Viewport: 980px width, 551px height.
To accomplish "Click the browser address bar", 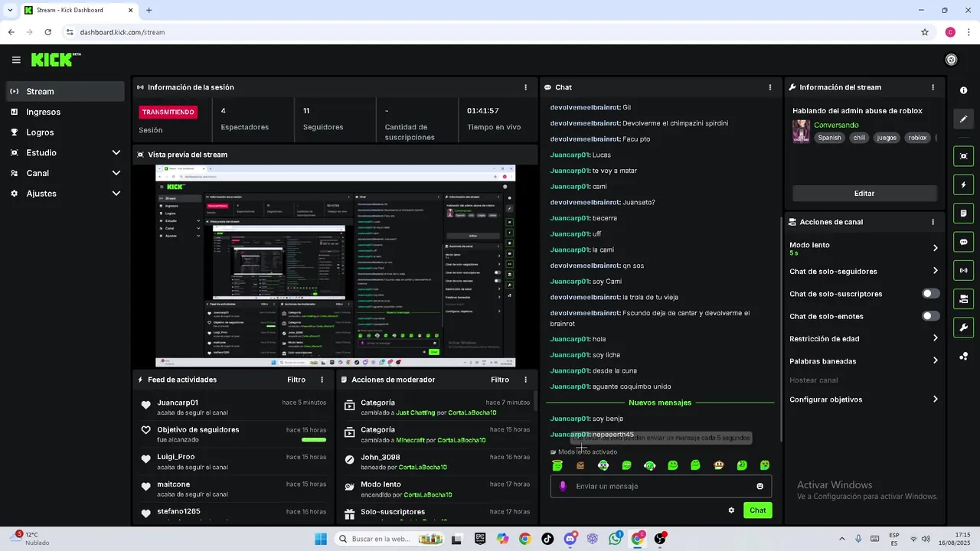I will point(490,32).
